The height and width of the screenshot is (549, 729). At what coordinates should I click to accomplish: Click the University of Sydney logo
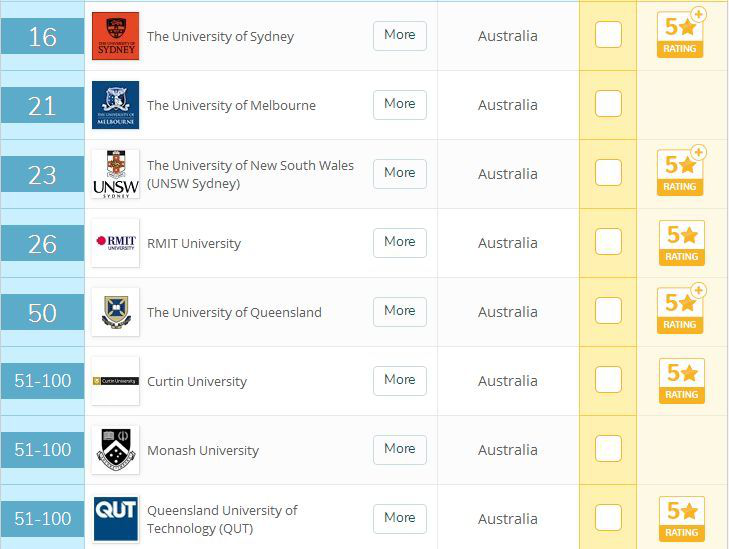pos(115,36)
